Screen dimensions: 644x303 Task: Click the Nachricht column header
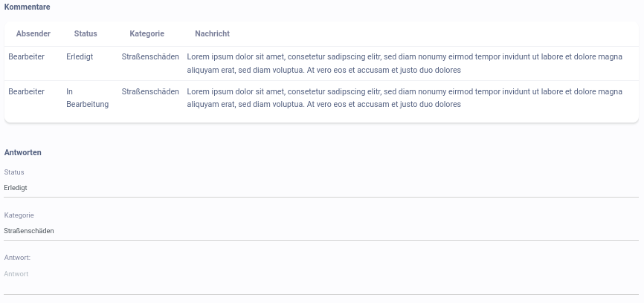click(212, 34)
